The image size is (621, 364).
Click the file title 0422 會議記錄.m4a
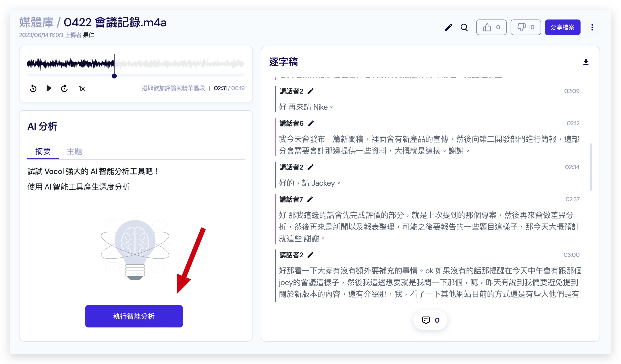[x=115, y=22]
